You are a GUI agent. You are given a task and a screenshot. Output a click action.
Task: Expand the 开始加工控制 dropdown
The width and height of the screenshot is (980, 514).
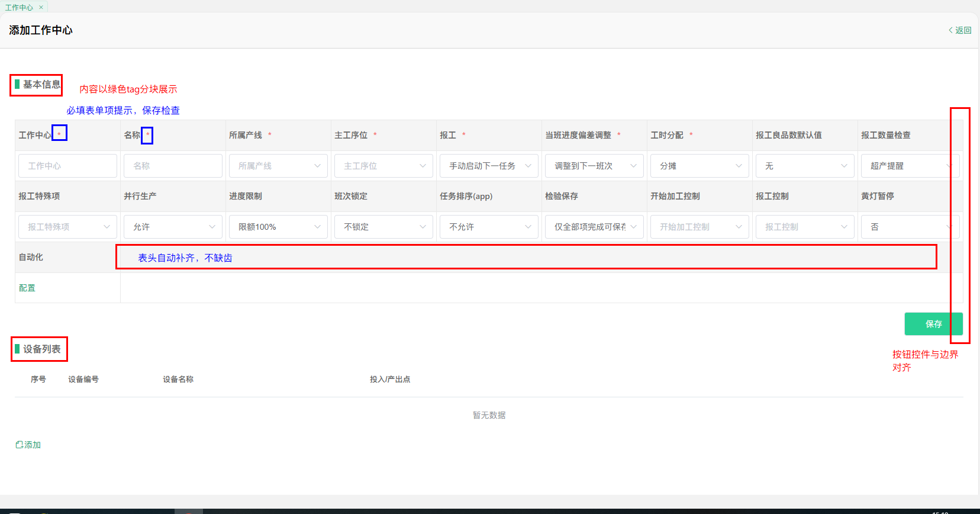click(x=699, y=227)
